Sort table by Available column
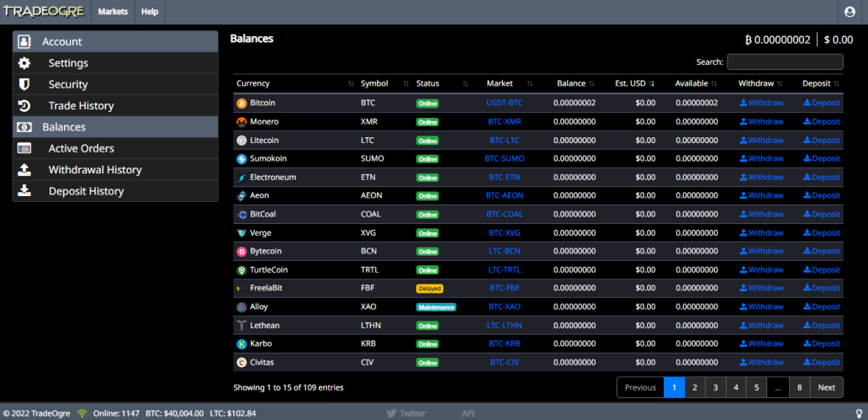This screenshot has height=420, width=868. coord(691,83)
